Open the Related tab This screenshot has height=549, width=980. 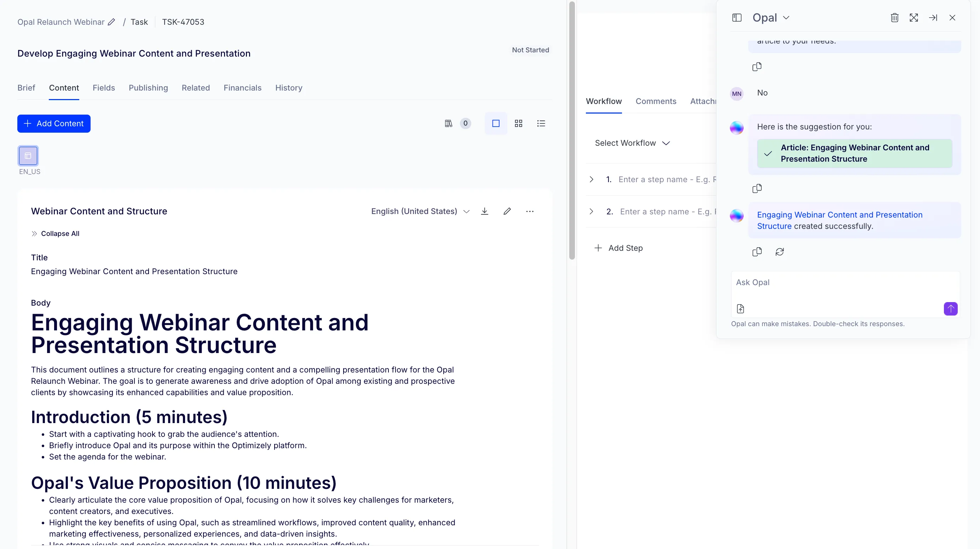pos(196,88)
